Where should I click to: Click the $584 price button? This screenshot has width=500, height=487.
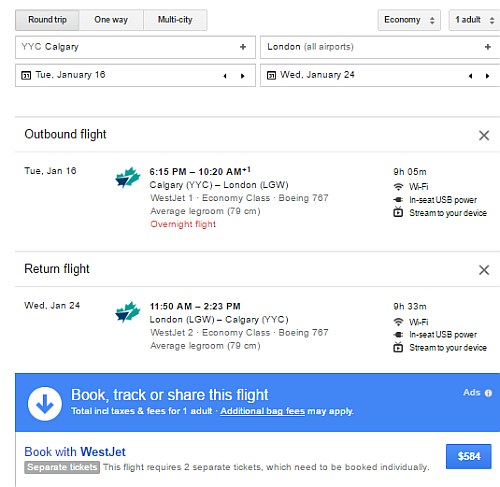click(x=469, y=456)
